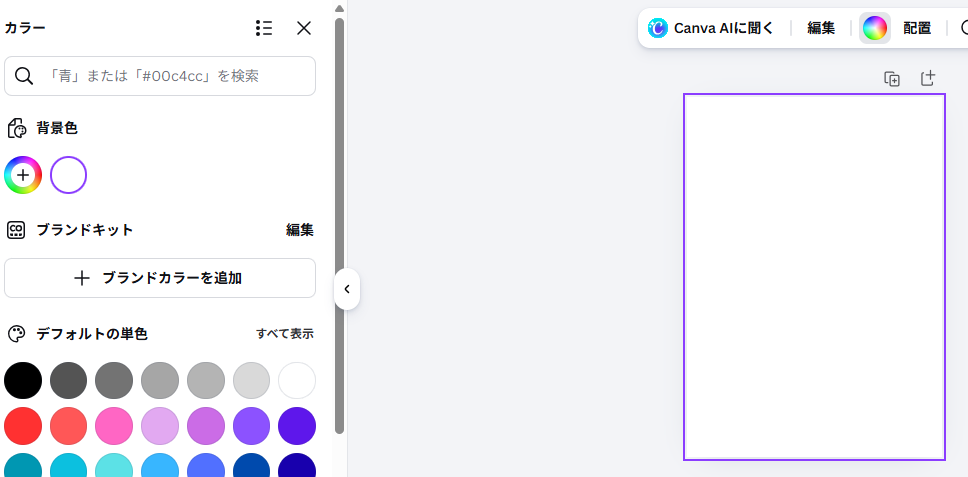
Task: Open Canva AIに聞く
Action: (711, 28)
